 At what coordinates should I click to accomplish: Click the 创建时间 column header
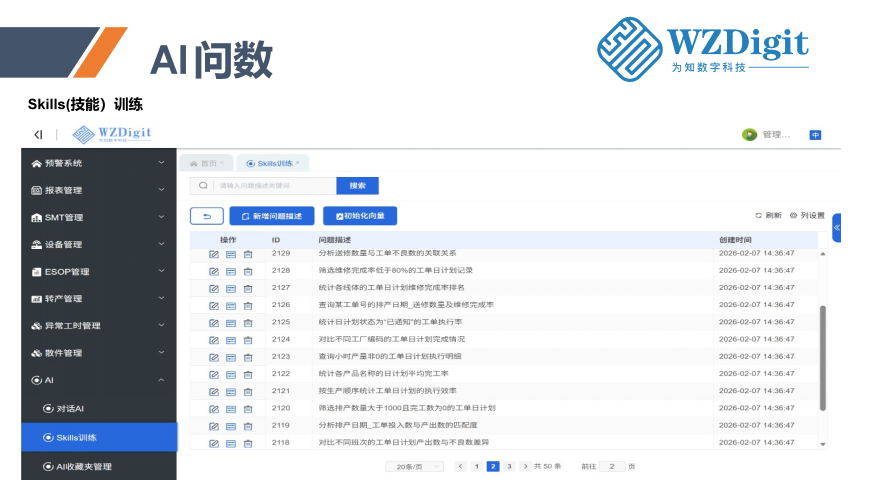point(735,240)
